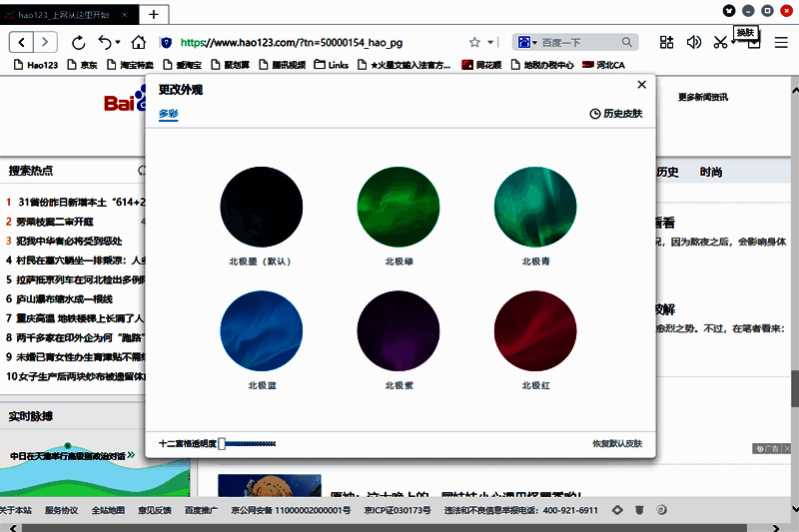Open the 意见反馈 footer link
The height and width of the screenshot is (532, 799).
point(155,510)
